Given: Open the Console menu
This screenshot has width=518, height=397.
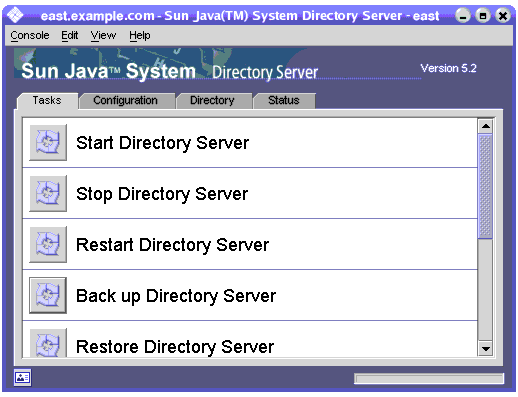Looking at the screenshot, I should tap(30, 35).
